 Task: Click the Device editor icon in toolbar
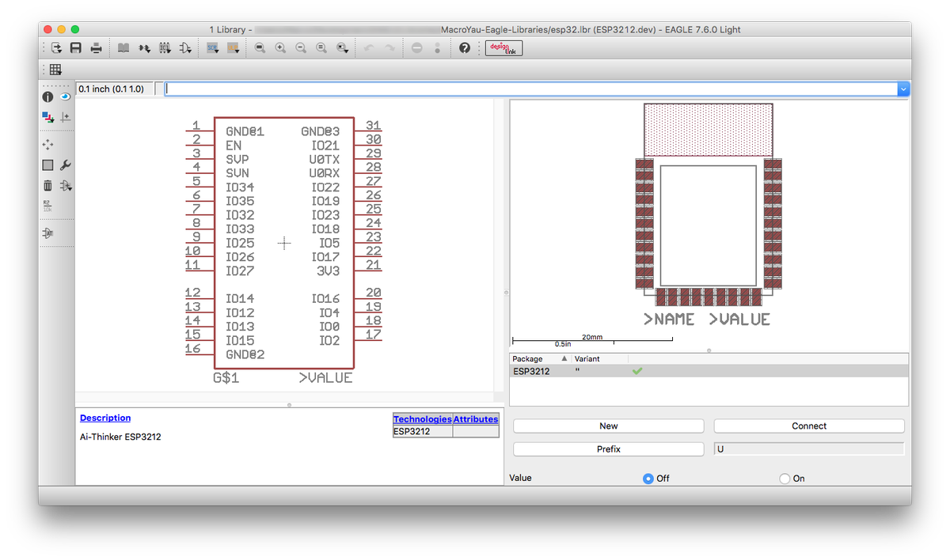[144, 48]
